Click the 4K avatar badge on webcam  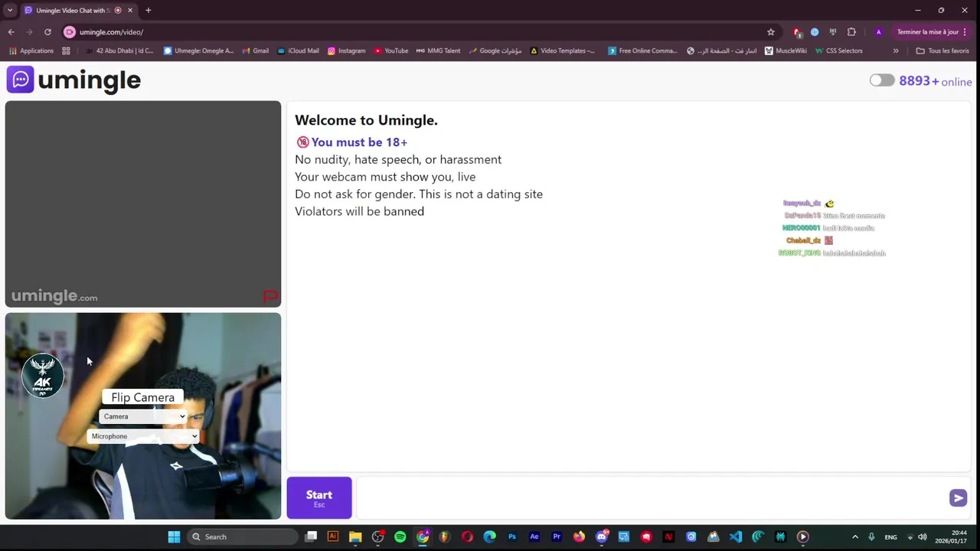tap(43, 375)
